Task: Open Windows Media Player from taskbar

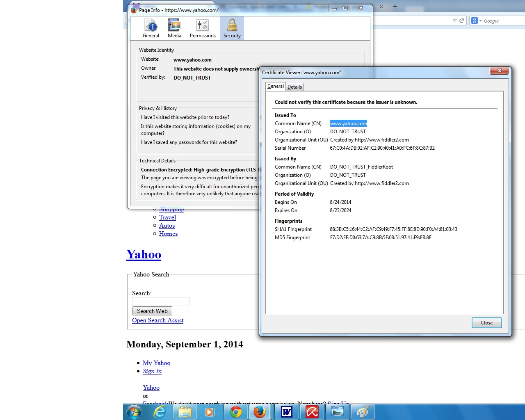Action: point(210,412)
